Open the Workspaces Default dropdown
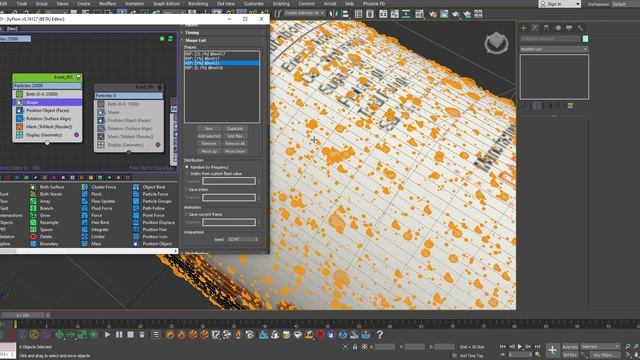 click(625, 4)
